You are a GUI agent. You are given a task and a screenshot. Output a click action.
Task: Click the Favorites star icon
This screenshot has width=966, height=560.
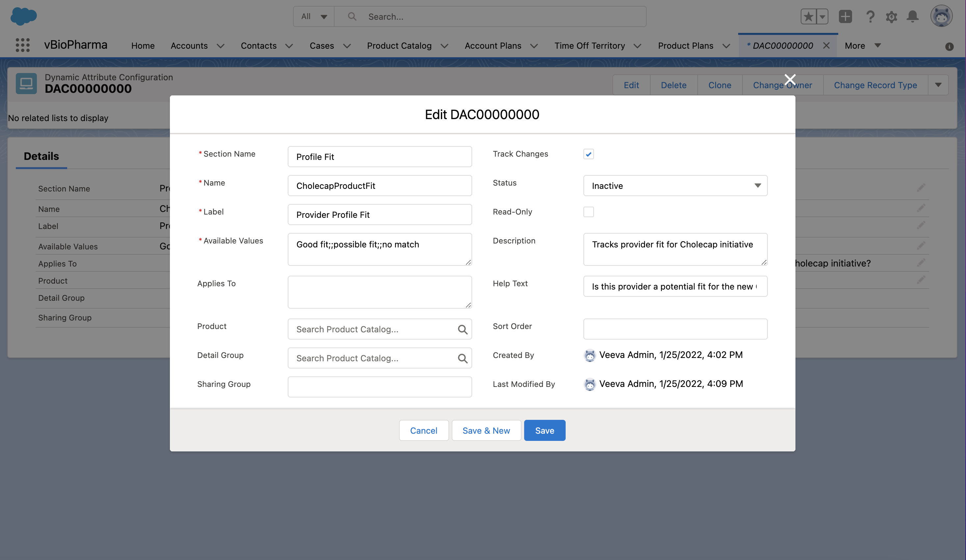point(808,16)
